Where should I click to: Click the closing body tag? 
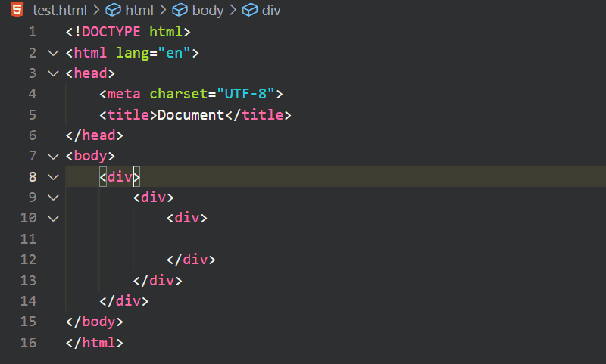(94, 322)
